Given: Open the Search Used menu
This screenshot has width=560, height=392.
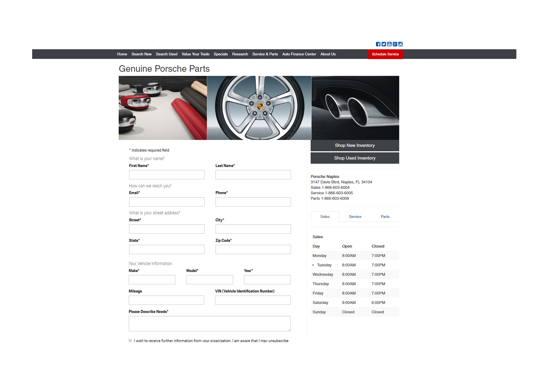Looking at the screenshot, I should 166,54.
